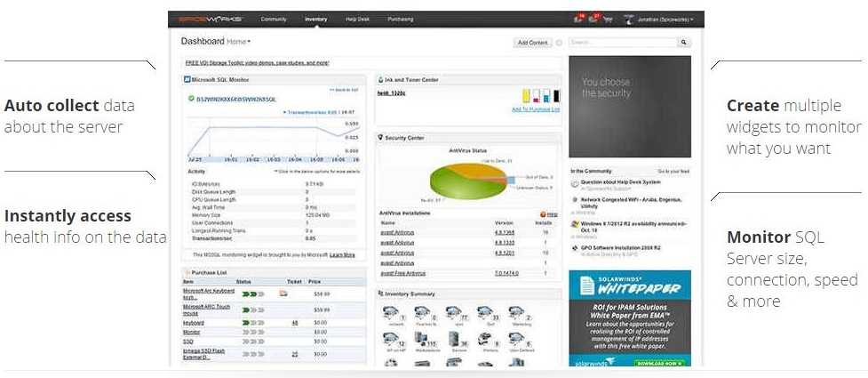Open the GPO Software Installation 2008 R2 post
This screenshot has height=378, width=868.
pyautogui.click(x=620, y=248)
